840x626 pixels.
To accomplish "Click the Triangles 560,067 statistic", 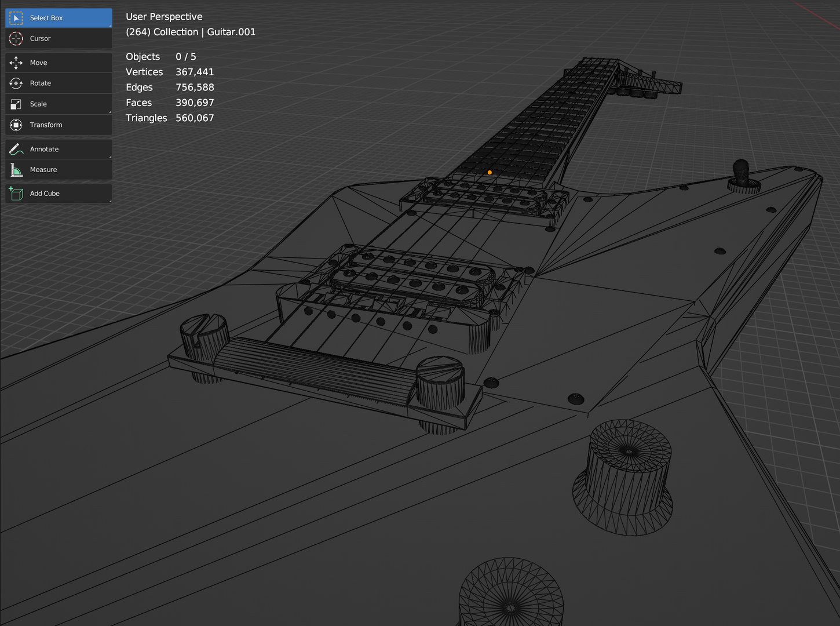I will (170, 118).
